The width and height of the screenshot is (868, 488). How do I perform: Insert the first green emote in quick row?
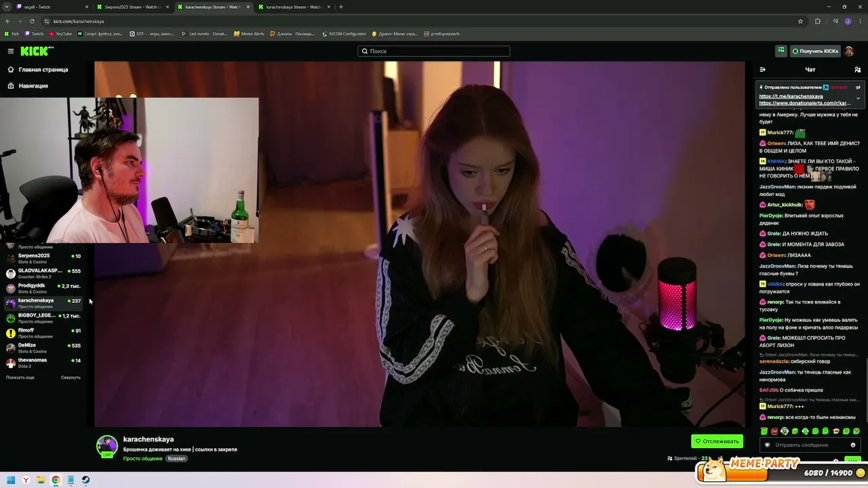tap(764, 431)
